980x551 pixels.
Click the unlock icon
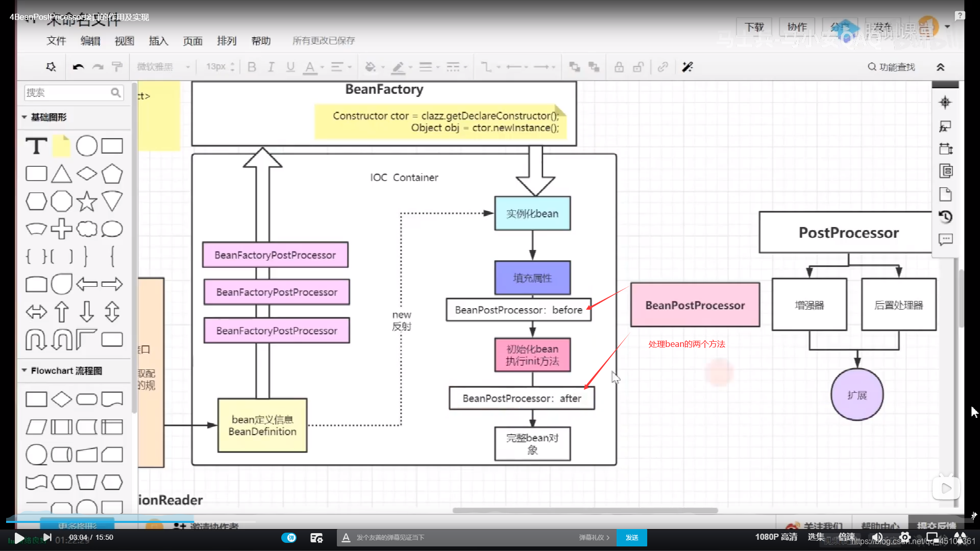tap(638, 67)
